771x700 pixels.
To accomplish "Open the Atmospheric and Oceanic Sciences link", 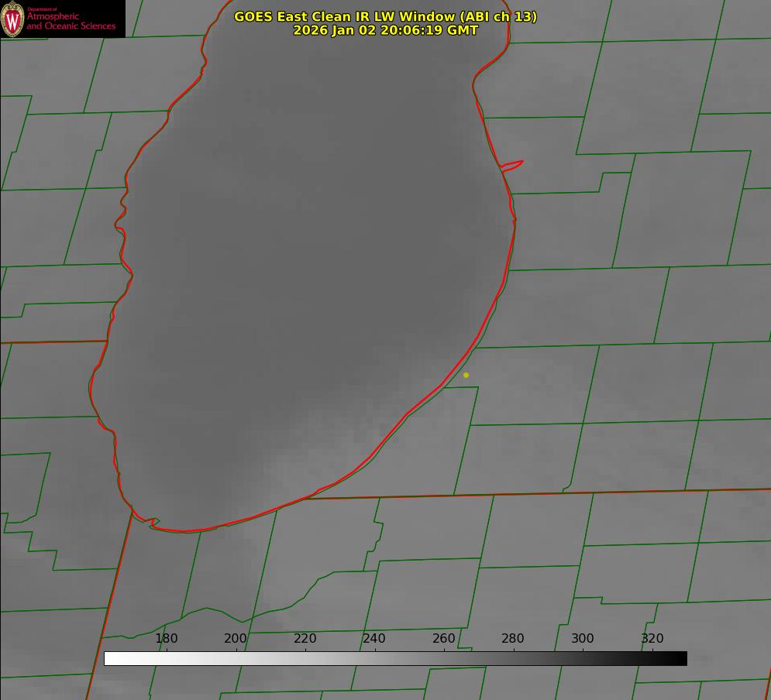I will pyautogui.click(x=71, y=21).
